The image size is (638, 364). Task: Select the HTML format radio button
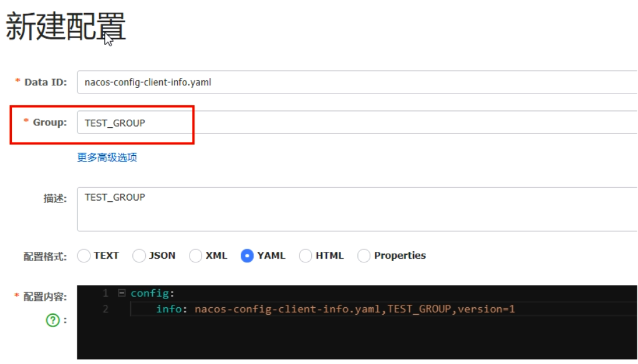(305, 256)
